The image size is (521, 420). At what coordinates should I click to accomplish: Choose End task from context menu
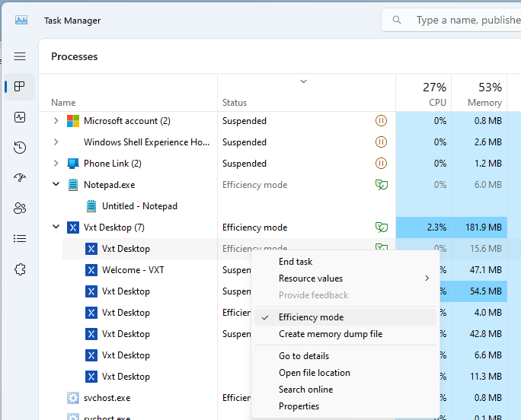(x=296, y=262)
